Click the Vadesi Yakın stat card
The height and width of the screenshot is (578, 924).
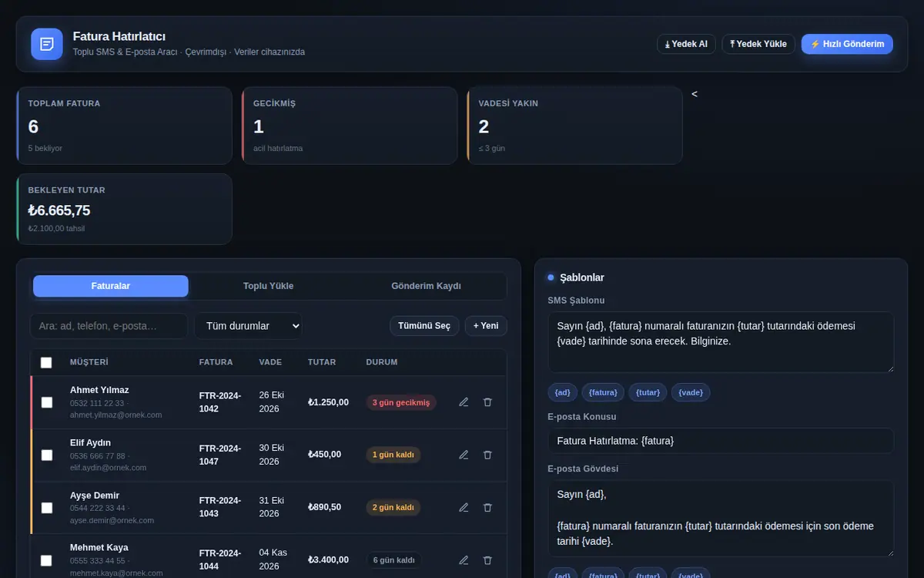(x=574, y=126)
